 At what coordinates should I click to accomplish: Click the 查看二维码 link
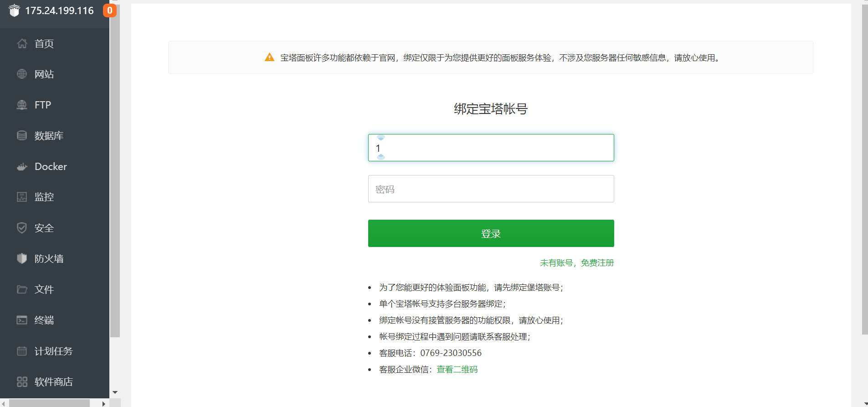(x=457, y=370)
